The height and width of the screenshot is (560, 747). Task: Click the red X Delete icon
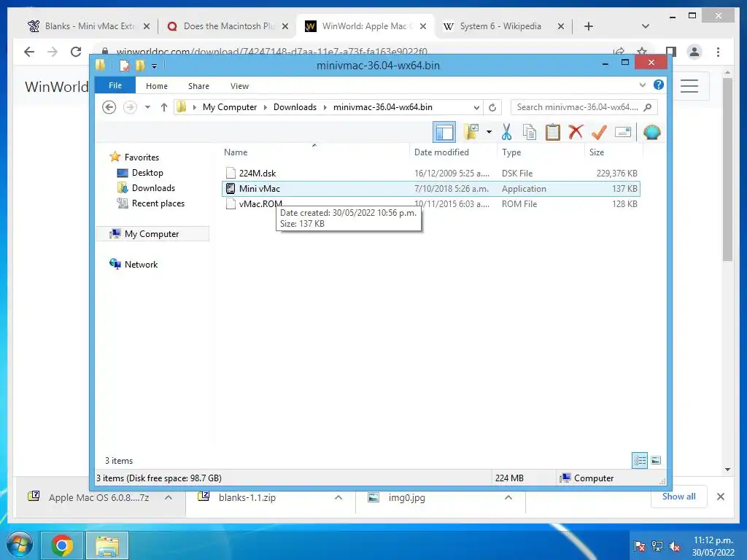click(x=576, y=131)
